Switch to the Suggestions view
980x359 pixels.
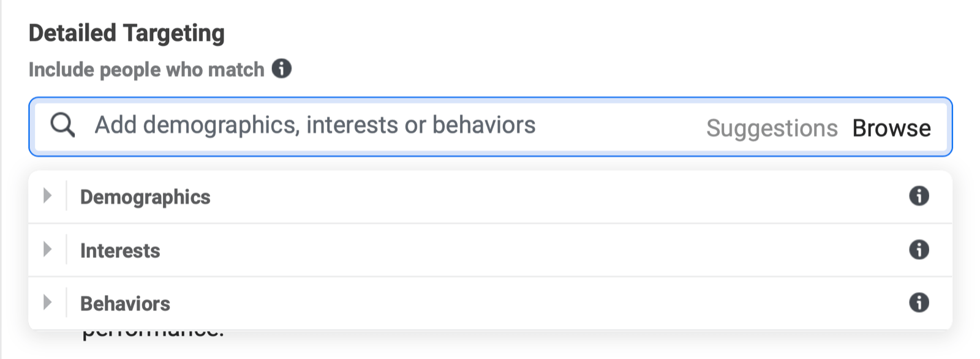(x=772, y=128)
